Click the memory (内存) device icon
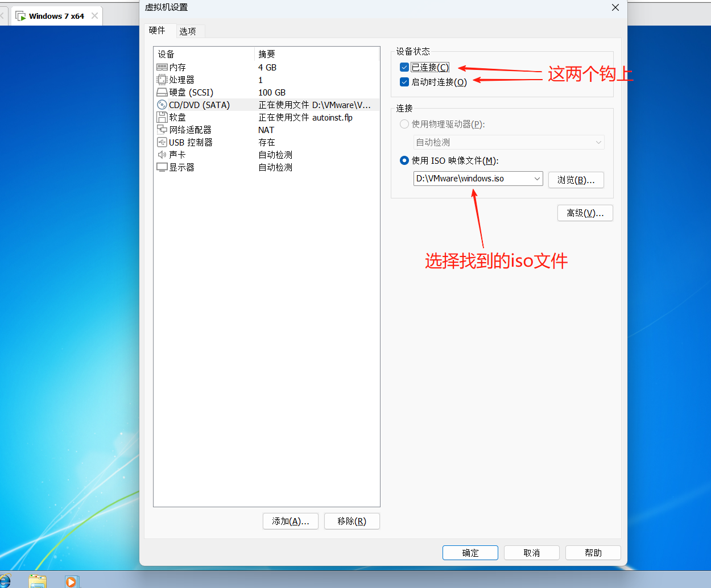The image size is (711, 588). point(162,67)
